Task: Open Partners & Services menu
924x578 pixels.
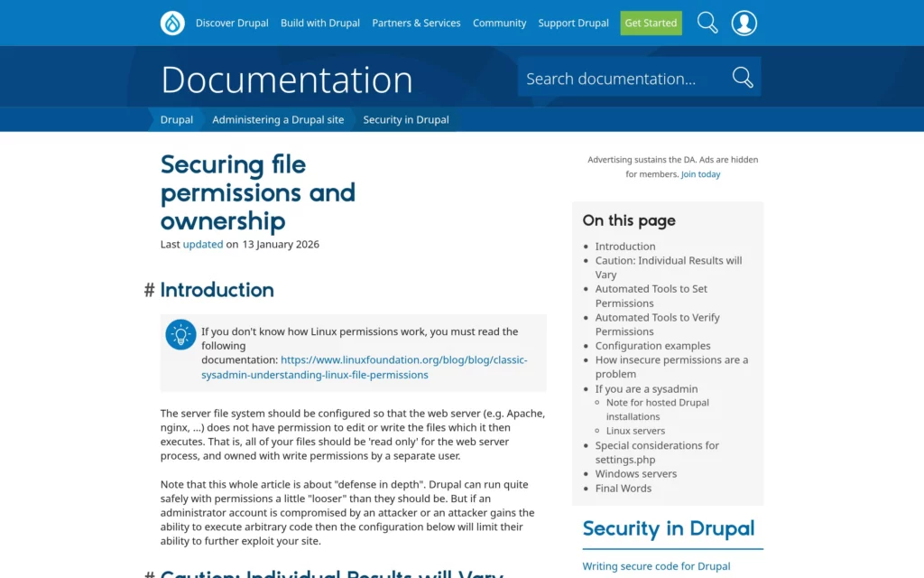Action: (416, 23)
